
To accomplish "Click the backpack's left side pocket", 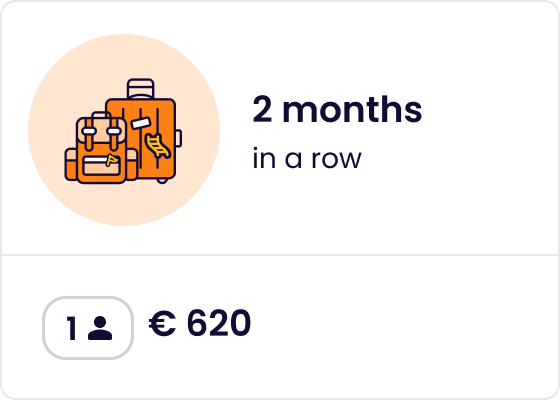I will pos(71,165).
